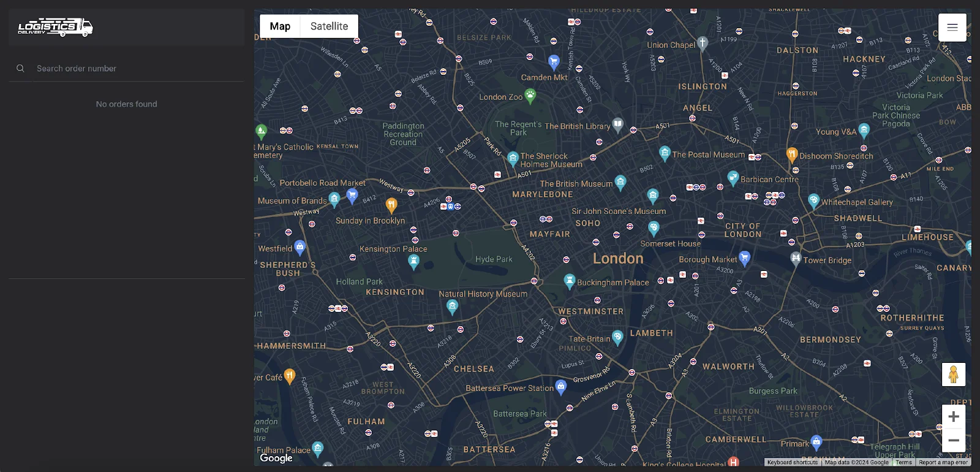Select the Museum of Brands marker
The image size is (980, 472).
(334, 199)
